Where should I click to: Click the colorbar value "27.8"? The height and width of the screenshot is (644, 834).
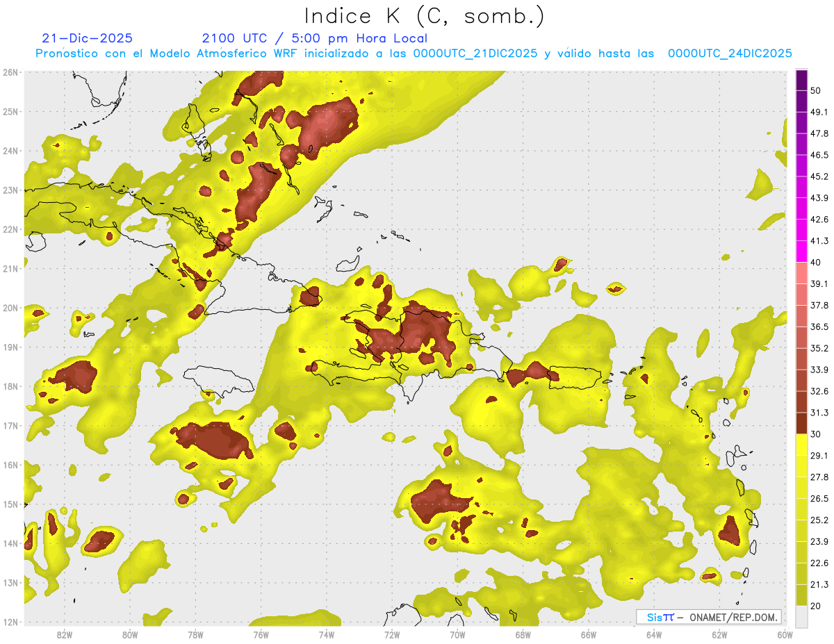819,477
